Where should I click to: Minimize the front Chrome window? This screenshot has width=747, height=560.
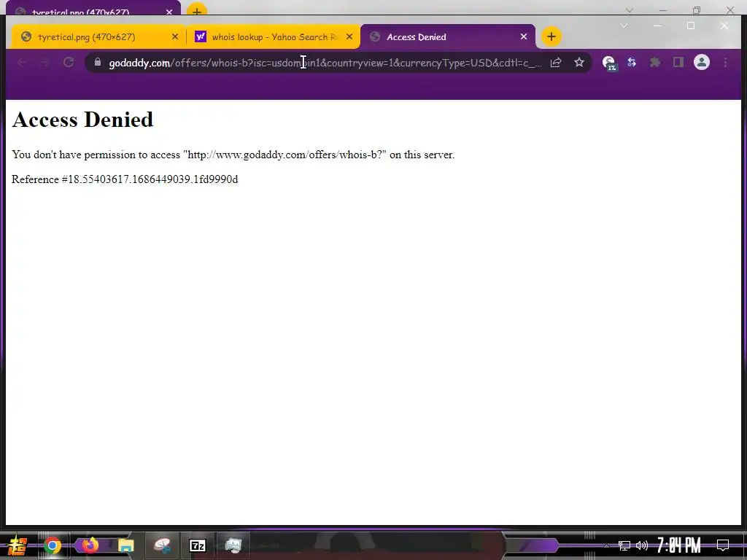click(657, 26)
